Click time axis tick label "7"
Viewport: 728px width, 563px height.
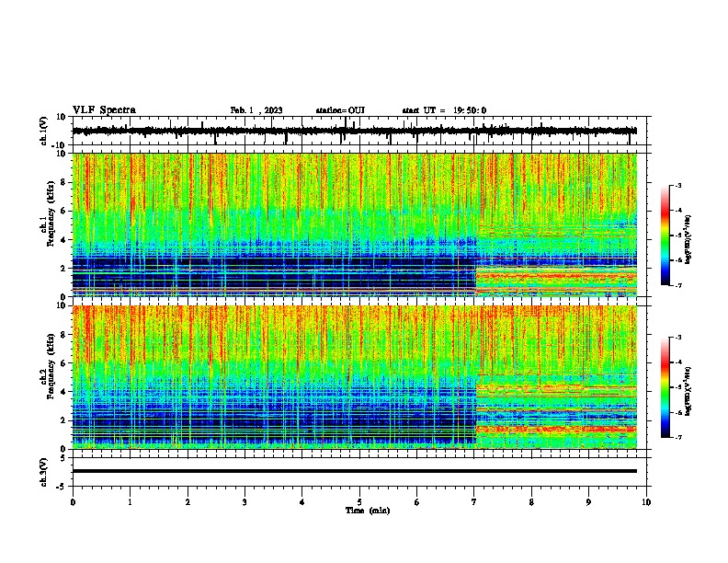coord(474,502)
